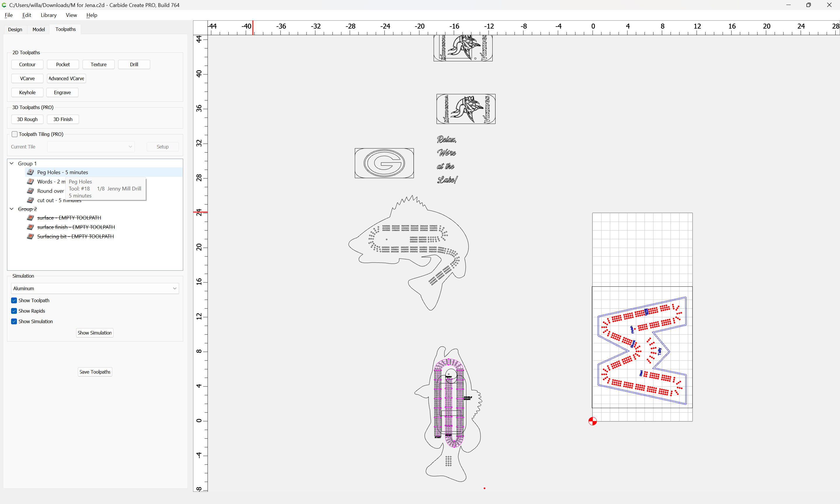Click the Drill toolpath button
Screen dimensions: 840x504
click(x=134, y=64)
